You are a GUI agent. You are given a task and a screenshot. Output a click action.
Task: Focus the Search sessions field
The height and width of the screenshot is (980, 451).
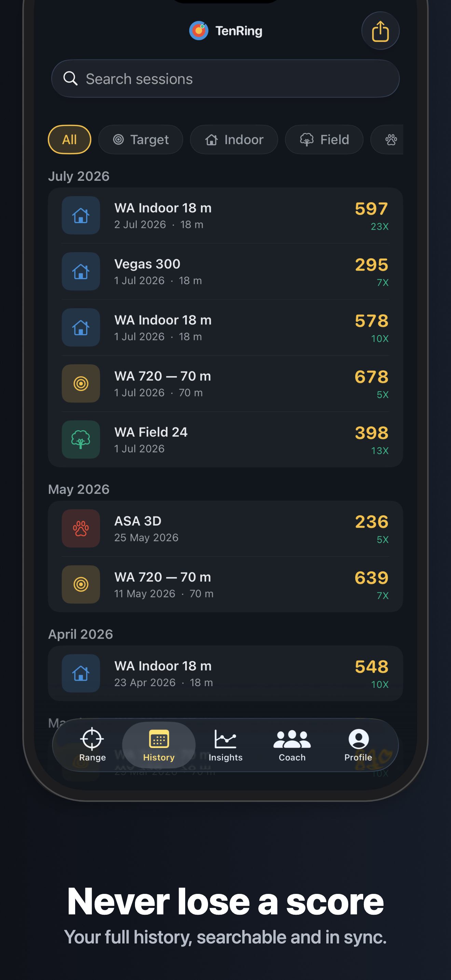click(225, 79)
